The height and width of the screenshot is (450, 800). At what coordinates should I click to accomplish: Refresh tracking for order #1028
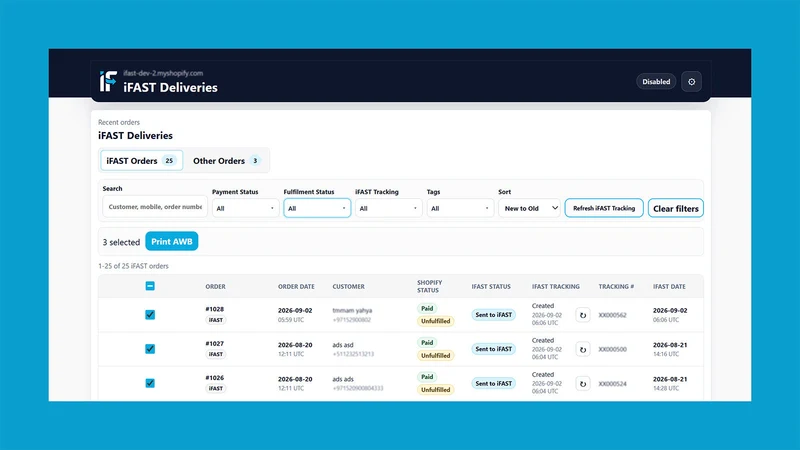583,315
